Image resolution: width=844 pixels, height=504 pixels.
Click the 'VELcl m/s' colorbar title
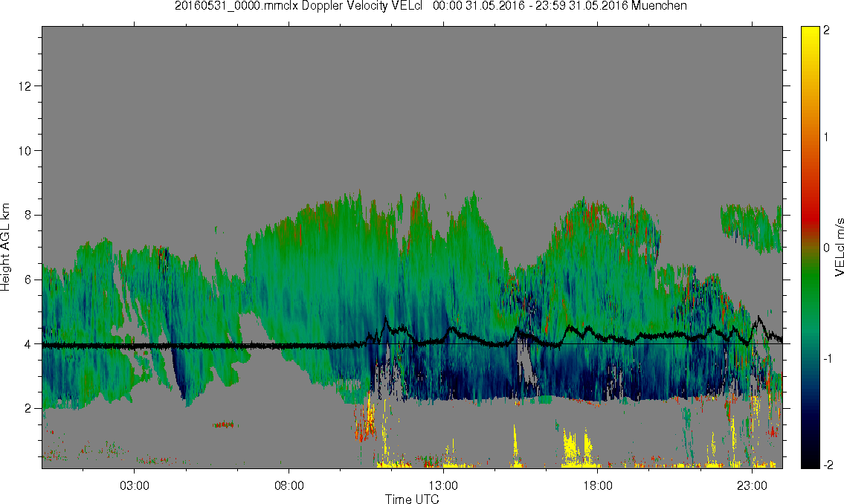pyautogui.click(x=839, y=248)
